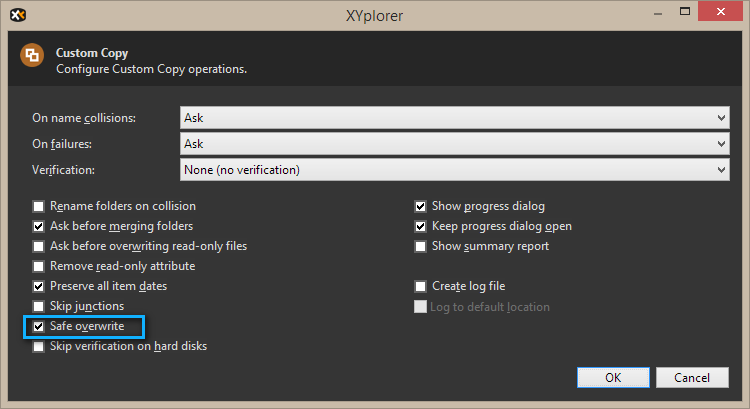
Task: Minimize the XYplorer window
Action: coord(658,13)
